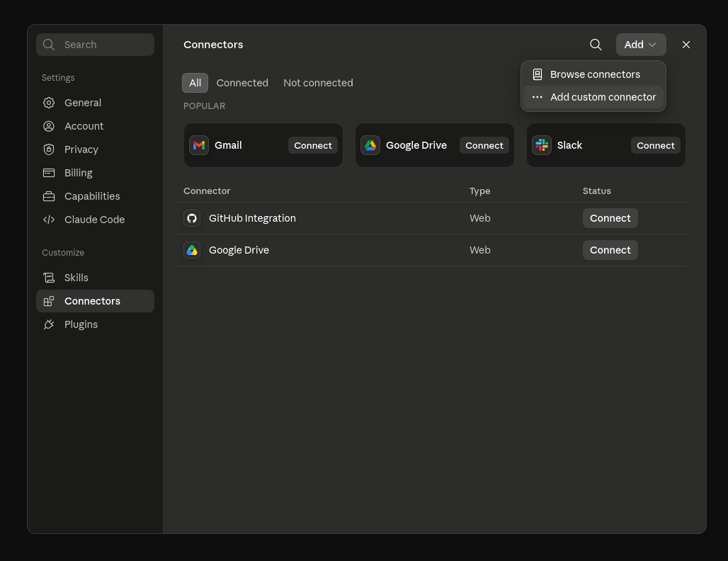Open connector search via header magnifier
The width and height of the screenshot is (728, 561).
[596, 45]
